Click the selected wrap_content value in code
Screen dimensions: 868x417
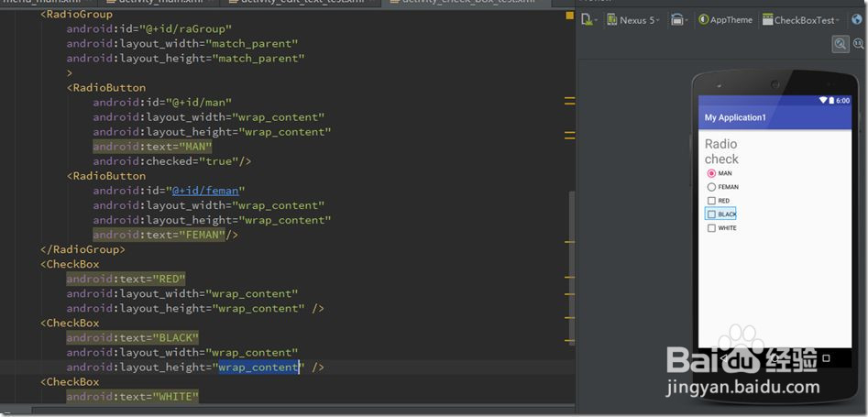coord(258,368)
